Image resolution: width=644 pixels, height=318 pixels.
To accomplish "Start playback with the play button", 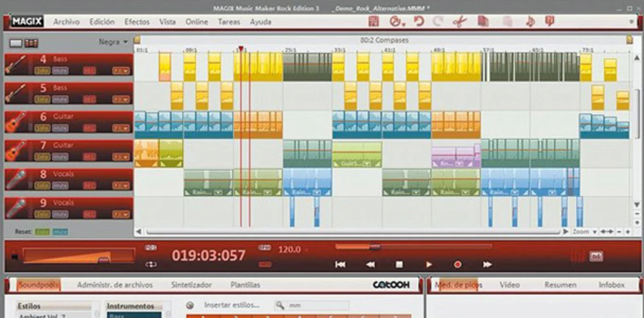I will (x=429, y=264).
